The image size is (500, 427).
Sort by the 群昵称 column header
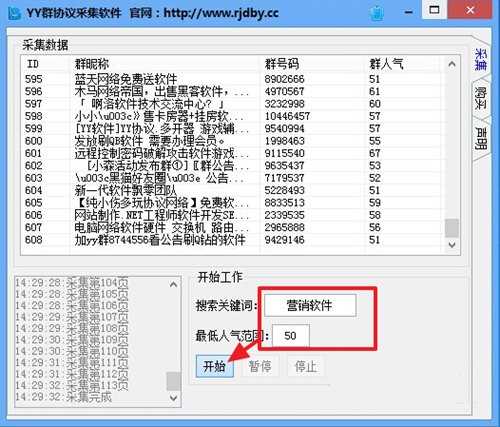[x=165, y=64]
